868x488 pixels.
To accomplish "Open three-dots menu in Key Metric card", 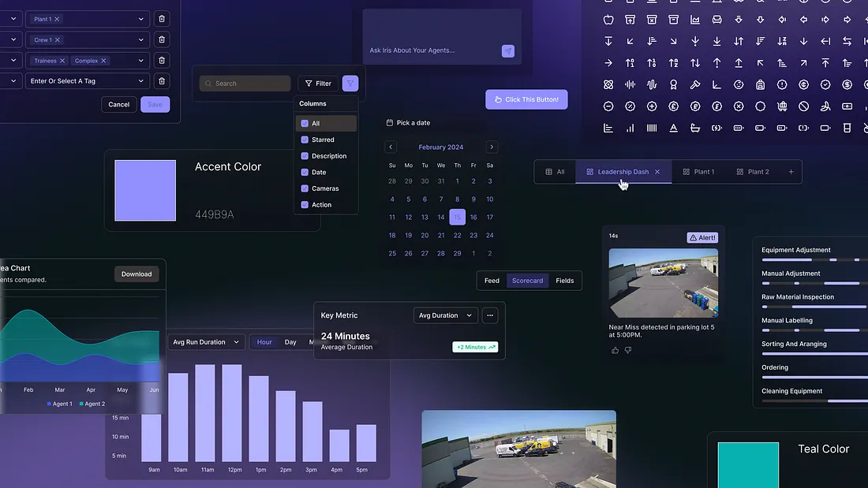I will point(490,315).
